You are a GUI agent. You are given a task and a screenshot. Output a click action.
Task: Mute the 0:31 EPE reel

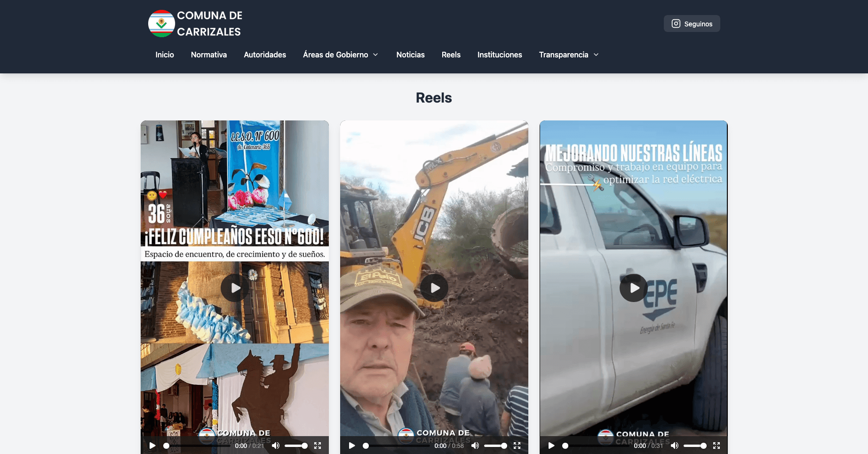(x=675, y=446)
